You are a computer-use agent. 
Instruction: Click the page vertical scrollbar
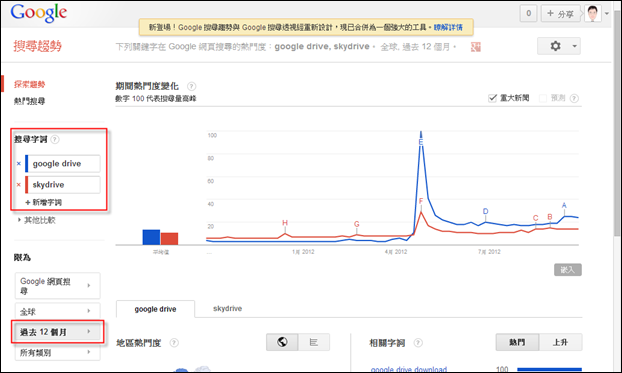[617, 123]
